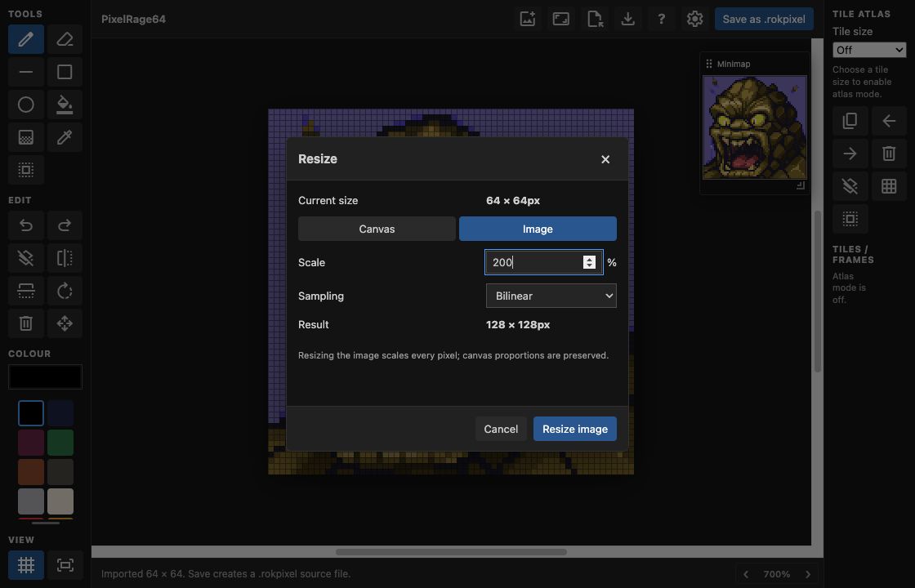This screenshot has width=915, height=588.
Task: Pick the beige palette swatch
Action: pos(60,501)
